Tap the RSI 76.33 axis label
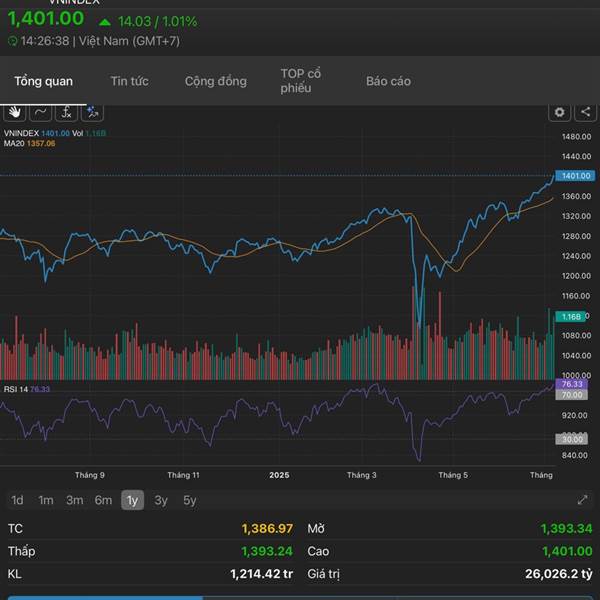 [571, 384]
